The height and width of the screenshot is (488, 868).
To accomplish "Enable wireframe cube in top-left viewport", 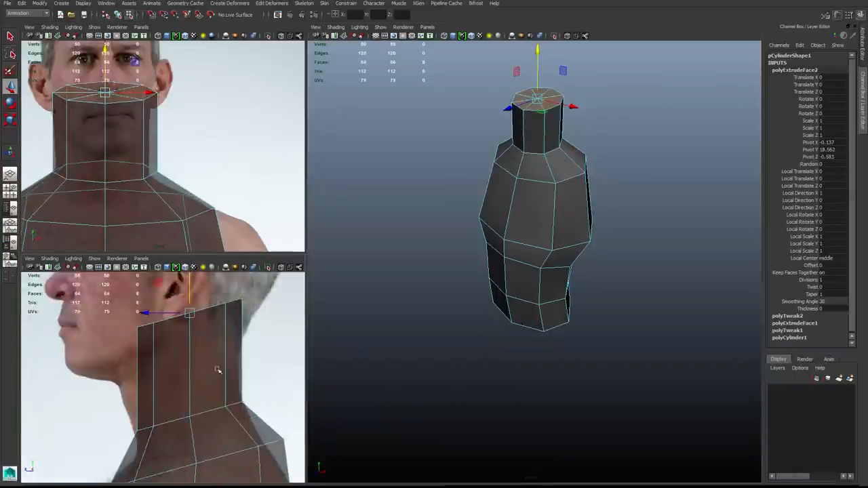I will (x=158, y=36).
